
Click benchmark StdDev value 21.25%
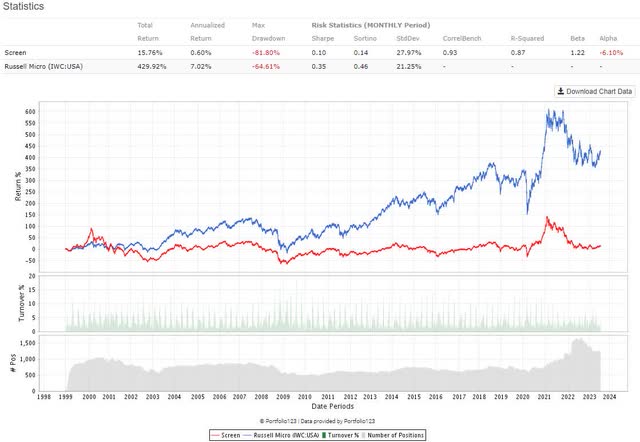point(409,66)
